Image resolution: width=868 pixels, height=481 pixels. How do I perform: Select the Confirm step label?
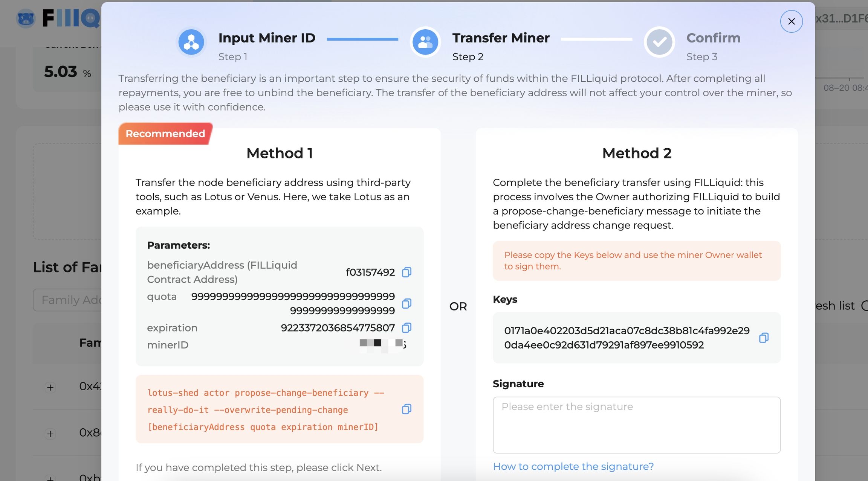[x=713, y=38]
